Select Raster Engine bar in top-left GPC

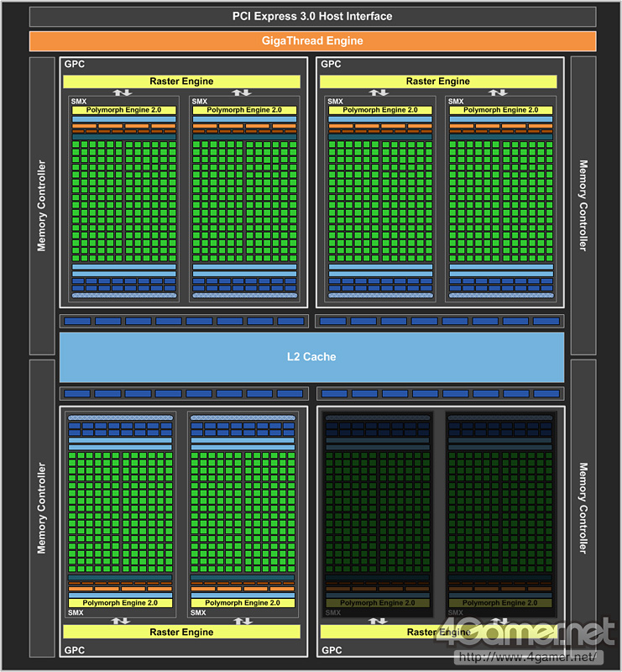tap(181, 81)
